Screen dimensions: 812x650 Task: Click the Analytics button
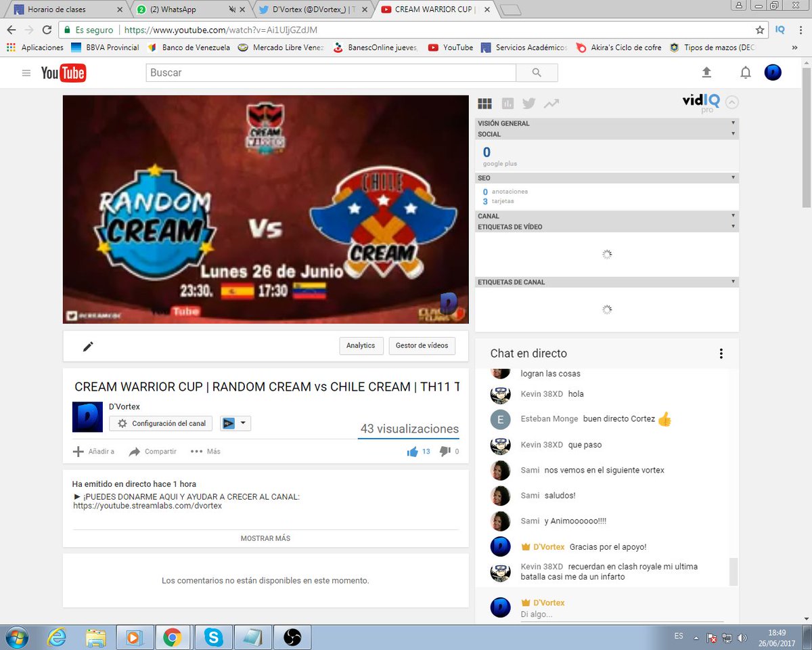[x=361, y=345]
